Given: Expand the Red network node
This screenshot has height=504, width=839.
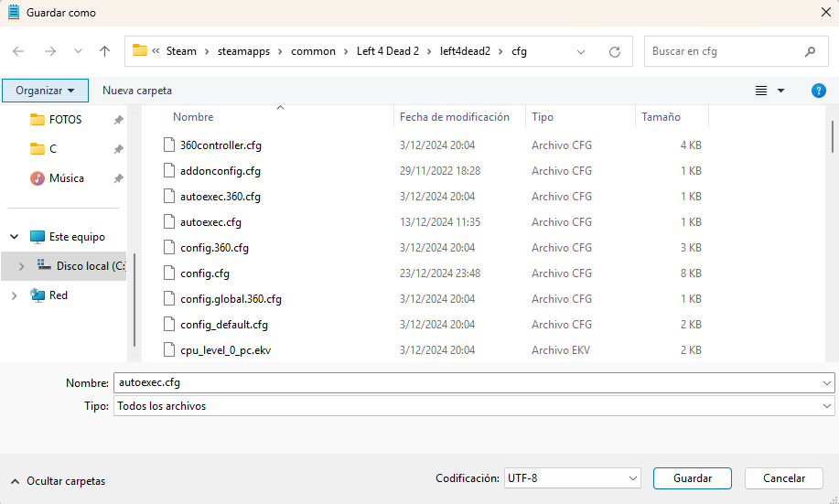Looking at the screenshot, I should [x=14, y=295].
